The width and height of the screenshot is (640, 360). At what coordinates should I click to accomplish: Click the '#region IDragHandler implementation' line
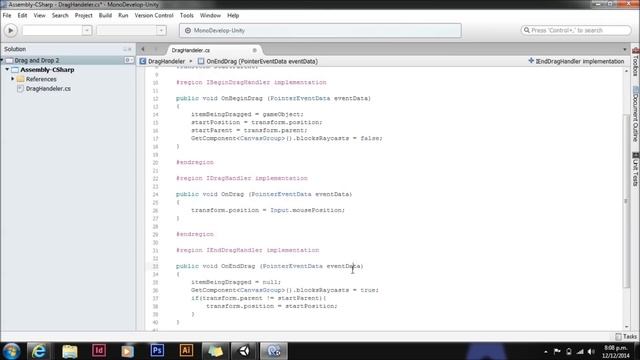click(x=242, y=178)
